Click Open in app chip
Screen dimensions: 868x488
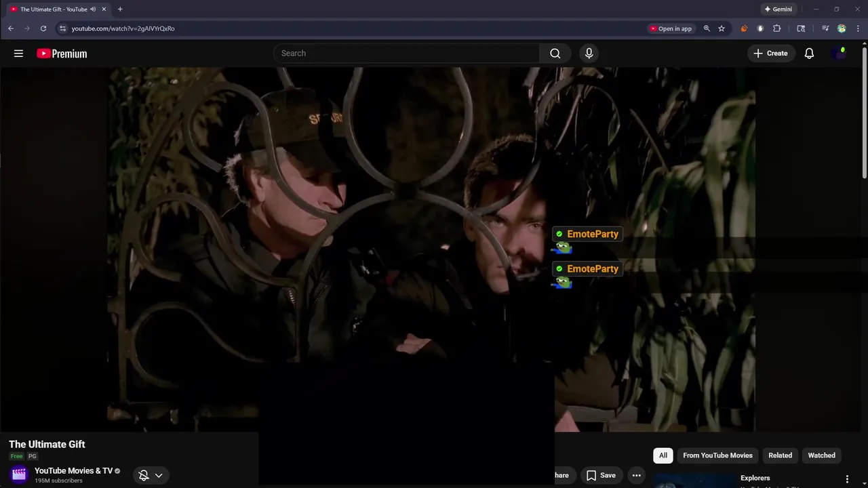click(670, 28)
